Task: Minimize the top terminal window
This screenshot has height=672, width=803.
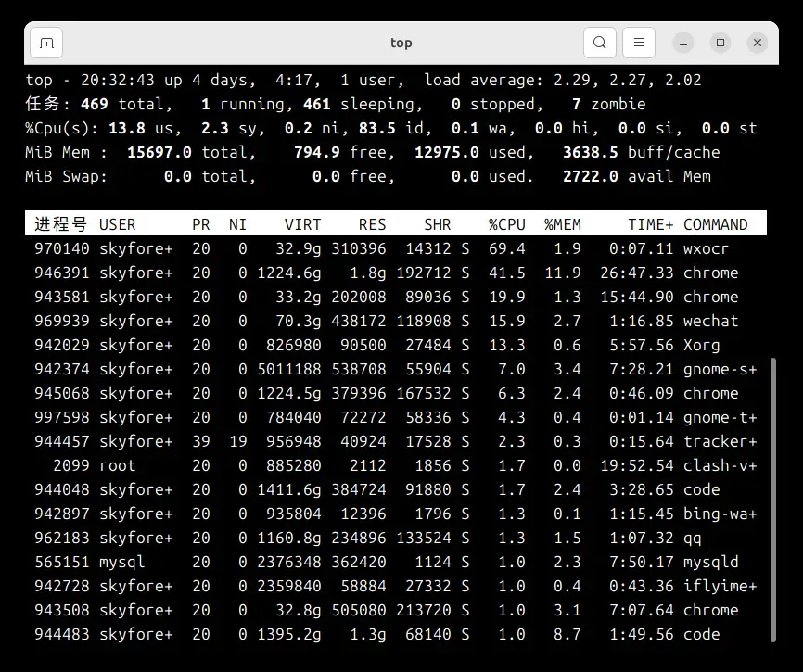Action: [x=683, y=43]
